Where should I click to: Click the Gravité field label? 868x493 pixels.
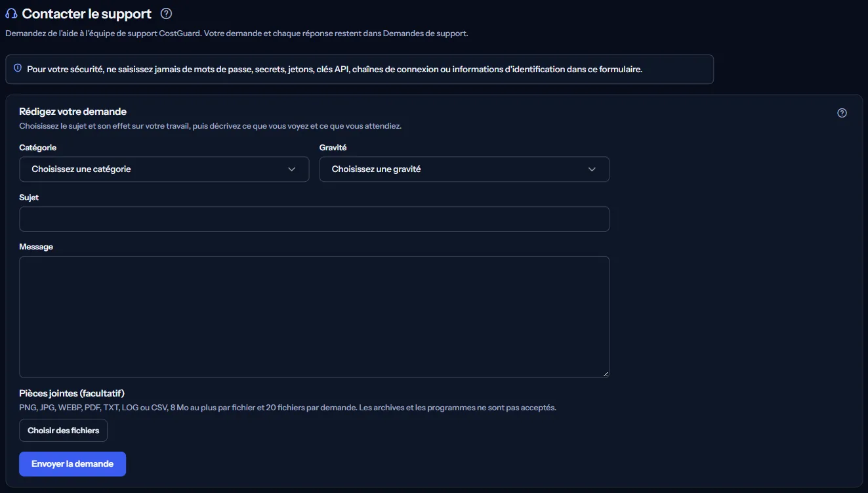[333, 148]
